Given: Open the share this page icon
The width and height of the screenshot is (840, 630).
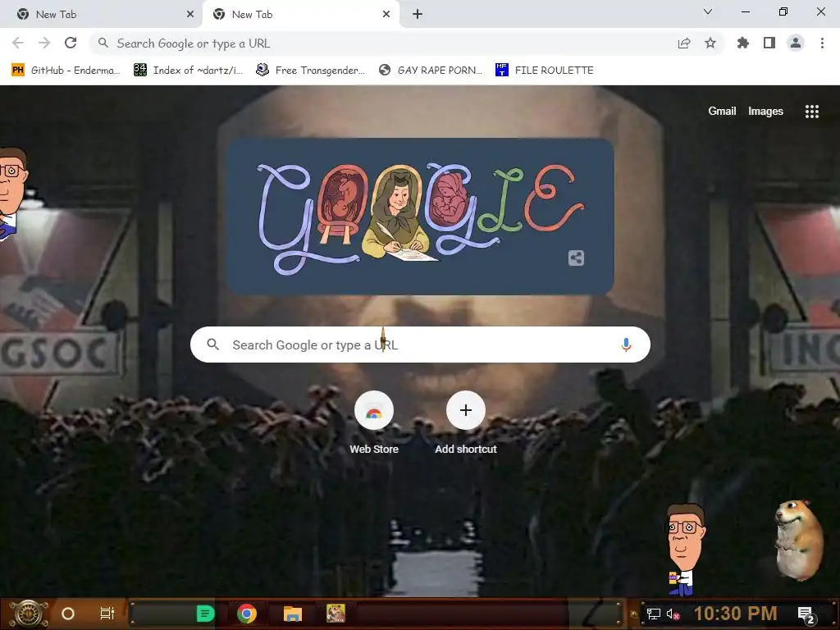Looking at the screenshot, I should point(684,43).
